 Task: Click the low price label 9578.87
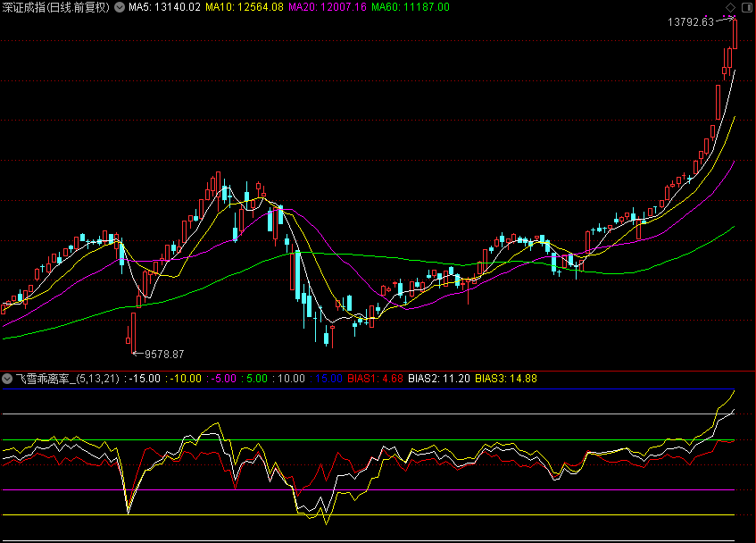[164, 355]
